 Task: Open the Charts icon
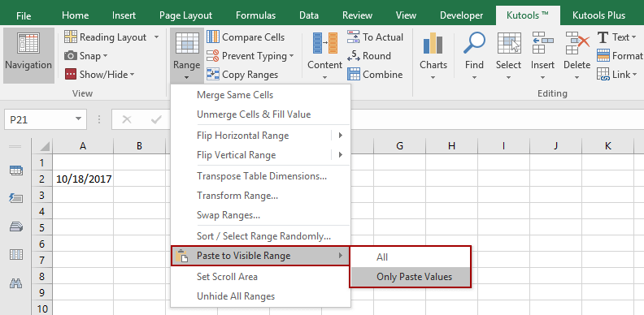(x=433, y=44)
